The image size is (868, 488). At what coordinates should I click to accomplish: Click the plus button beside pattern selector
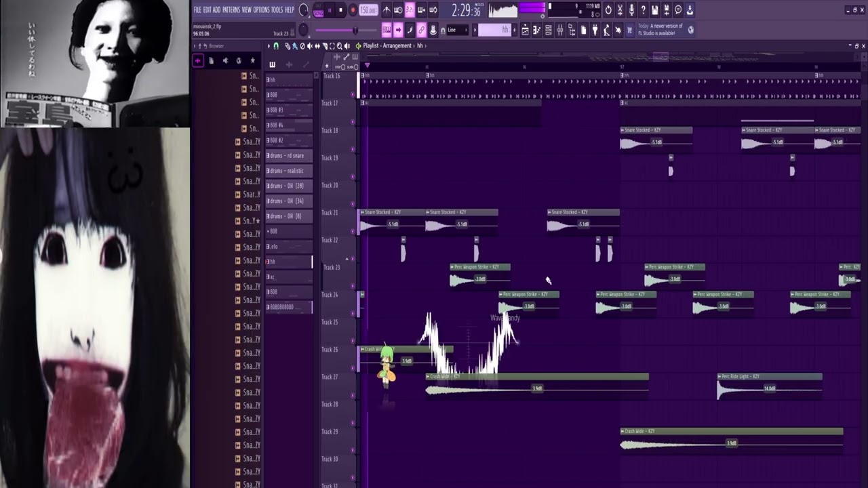click(515, 30)
